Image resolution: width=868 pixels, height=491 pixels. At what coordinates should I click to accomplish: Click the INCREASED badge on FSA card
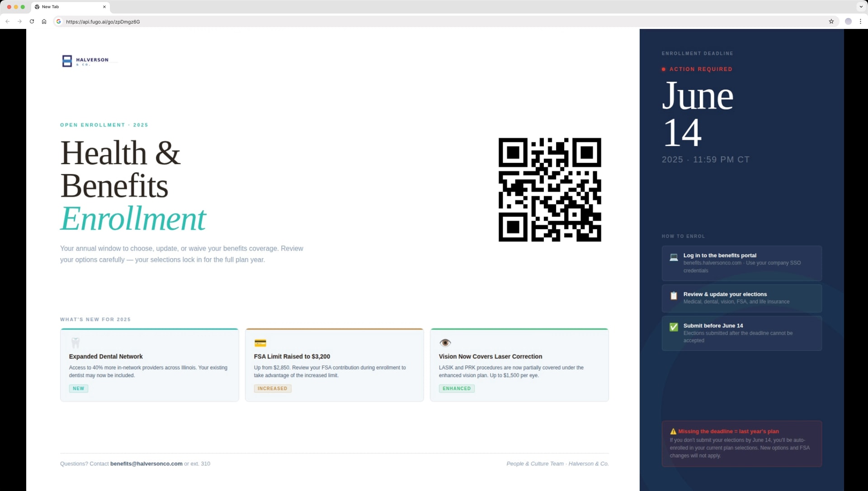pyautogui.click(x=273, y=388)
